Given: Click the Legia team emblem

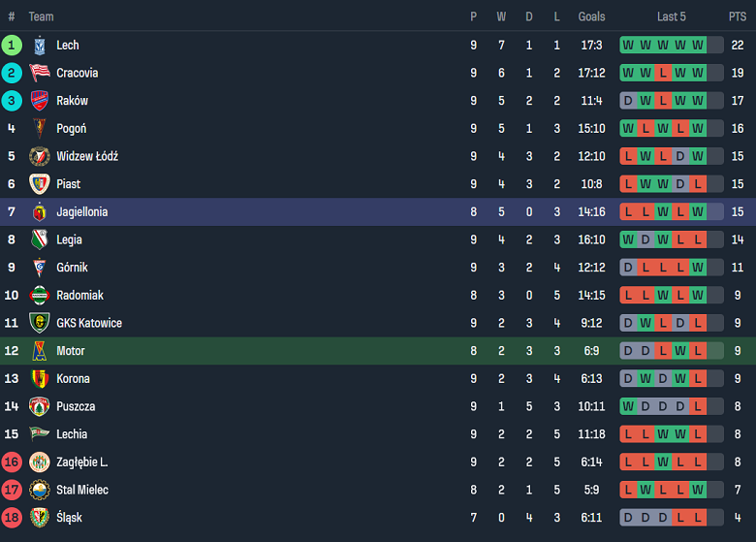Looking at the screenshot, I should pyautogui.click(x=40, y=239).
